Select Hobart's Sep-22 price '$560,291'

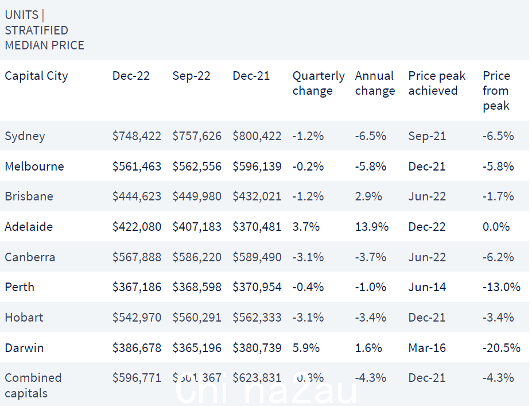click(197, 318)
